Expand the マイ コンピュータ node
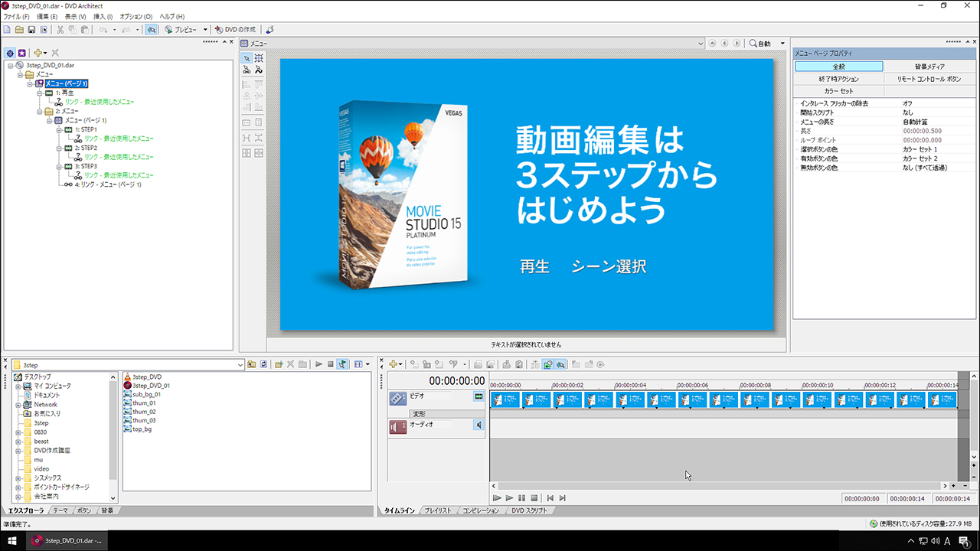Image resolution: width=980 pixels, height=551 pixels. coord(18,386)
